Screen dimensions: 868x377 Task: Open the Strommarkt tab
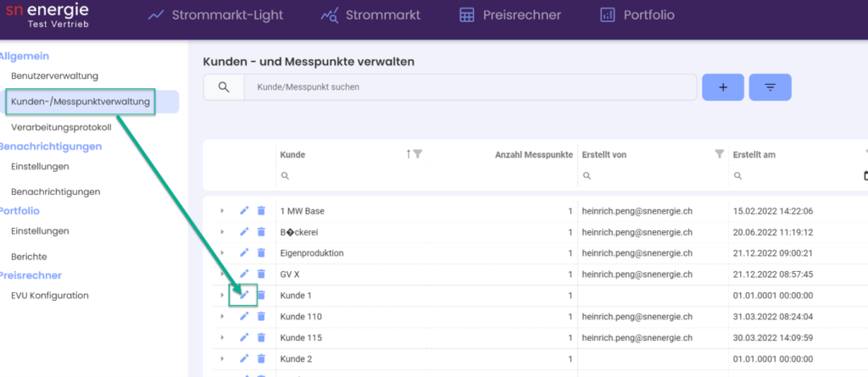click(x=370, y=15)
